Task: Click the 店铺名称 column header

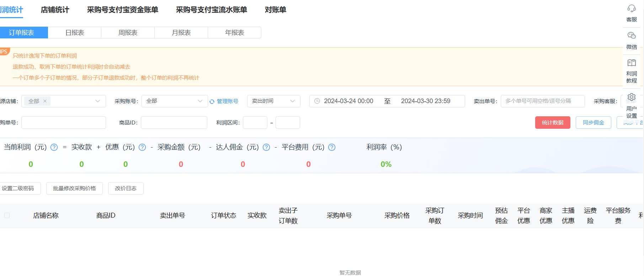Action: tap(46, 216)
